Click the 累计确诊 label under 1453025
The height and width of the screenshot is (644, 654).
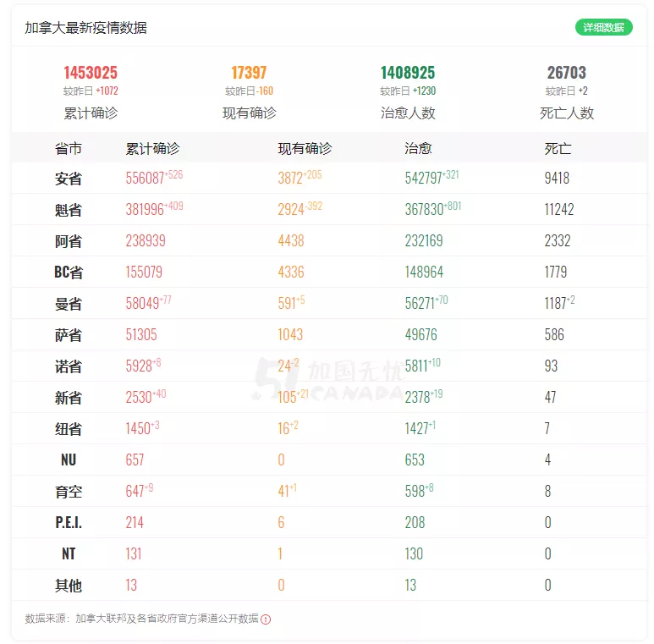(x=91, y=113)
